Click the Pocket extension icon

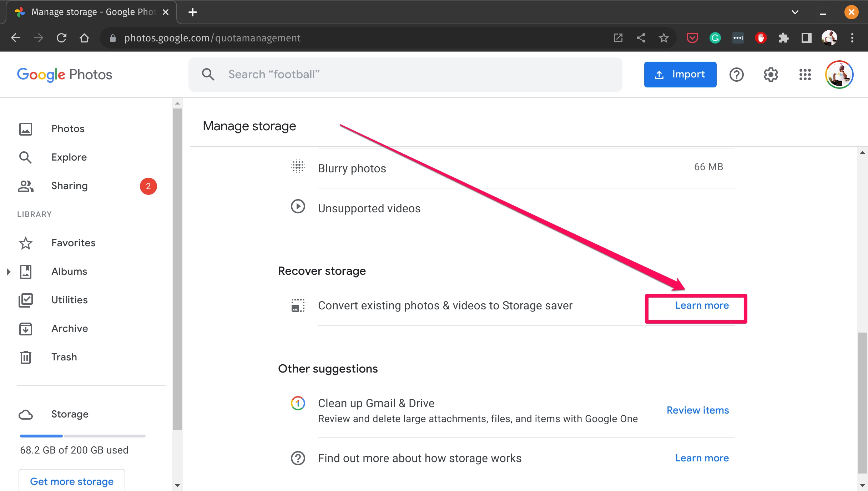pos(692,38)
